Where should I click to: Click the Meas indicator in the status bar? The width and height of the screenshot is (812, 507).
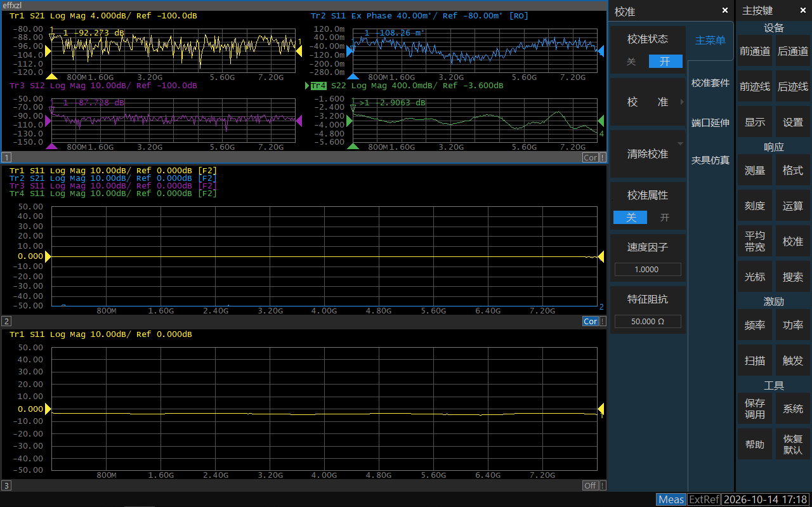[x=671, y=499]
